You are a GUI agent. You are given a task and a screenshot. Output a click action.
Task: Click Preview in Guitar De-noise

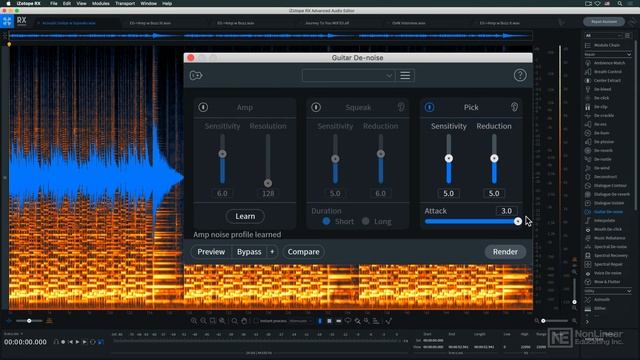[x=211, y=252]
